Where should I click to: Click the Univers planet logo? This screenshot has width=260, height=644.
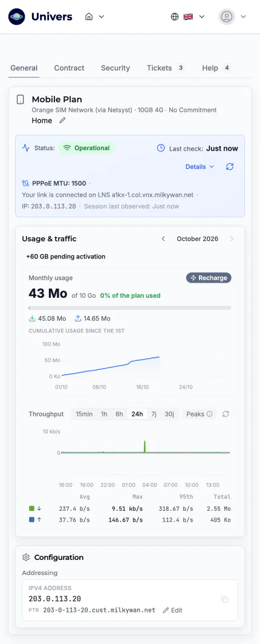[16, 17]
